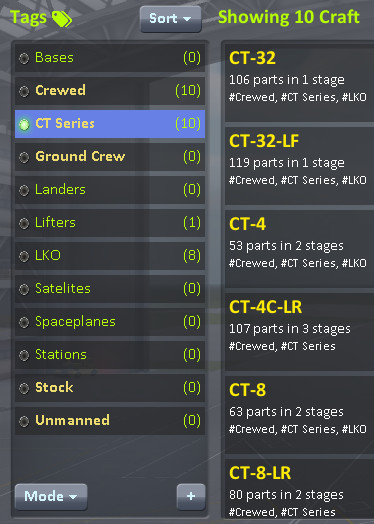Pick the Spaceplanes tag
Screen dimensions: 374x524
coord(110,322)
